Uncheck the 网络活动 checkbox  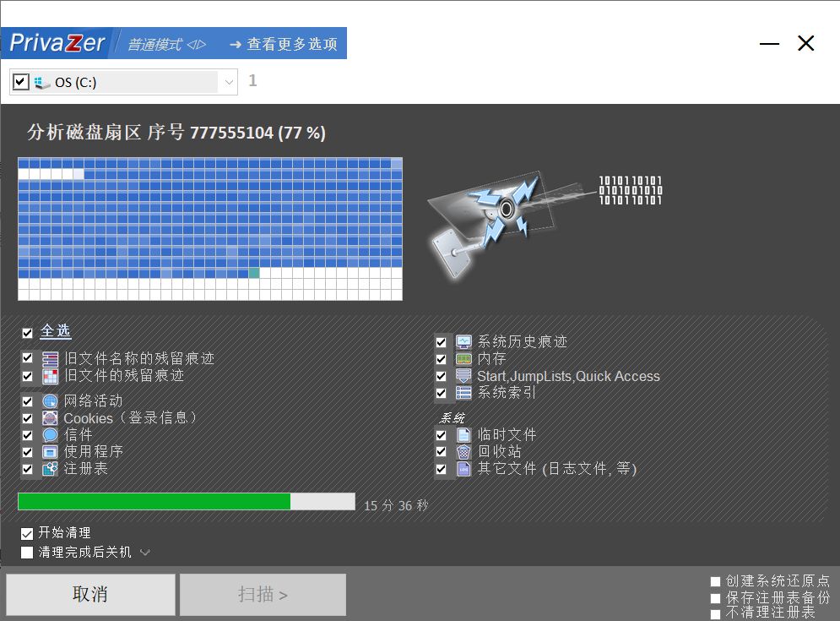coord(27,401)
